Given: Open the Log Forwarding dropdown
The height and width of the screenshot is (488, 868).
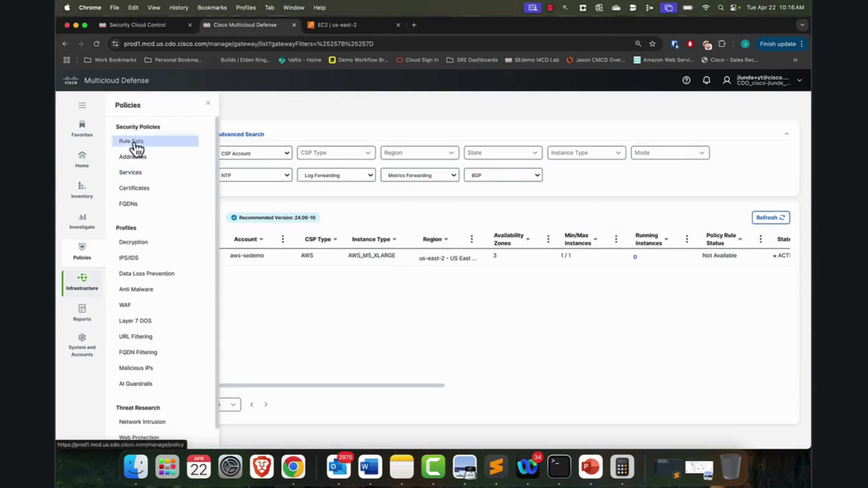Looking at the screenshot, I should 336,175.
